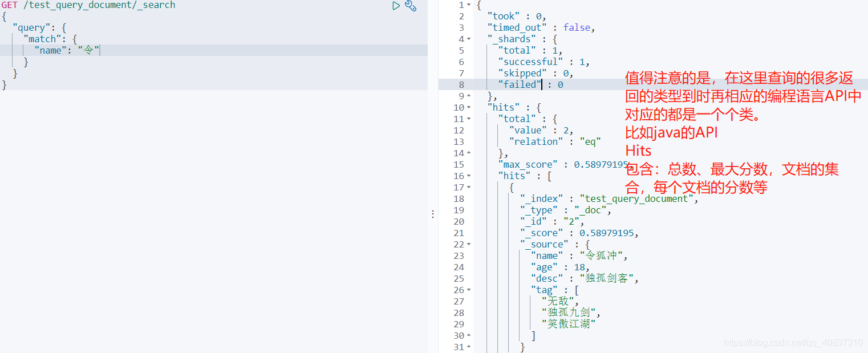Toggle fold arrow on line 9
The width and height of the screenshot is (868, 353).
coord(469,96)
